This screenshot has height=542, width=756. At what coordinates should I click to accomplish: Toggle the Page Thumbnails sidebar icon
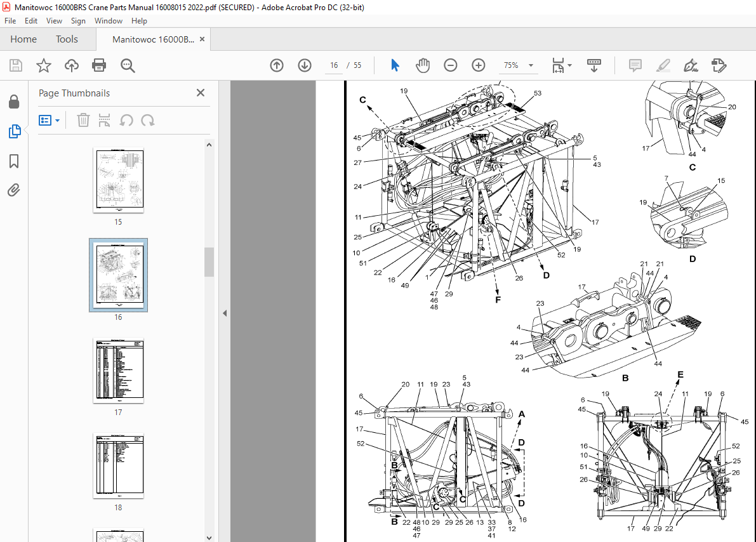15,131
